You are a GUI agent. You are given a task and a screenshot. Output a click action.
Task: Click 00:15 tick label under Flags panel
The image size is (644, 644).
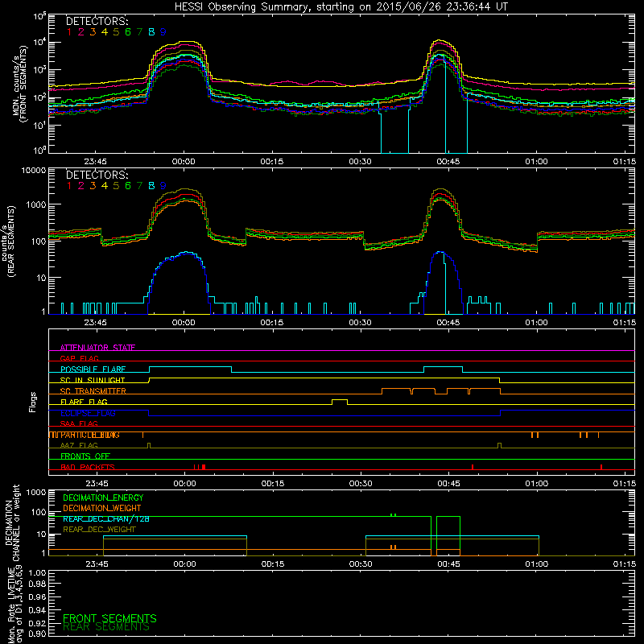(273, 484)
